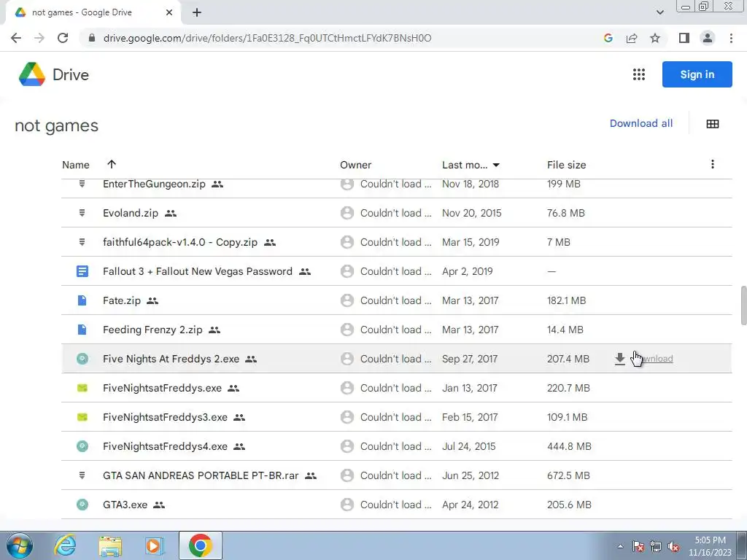
Task: Open the Windows Start button
Action: click(x=19, y=546)
